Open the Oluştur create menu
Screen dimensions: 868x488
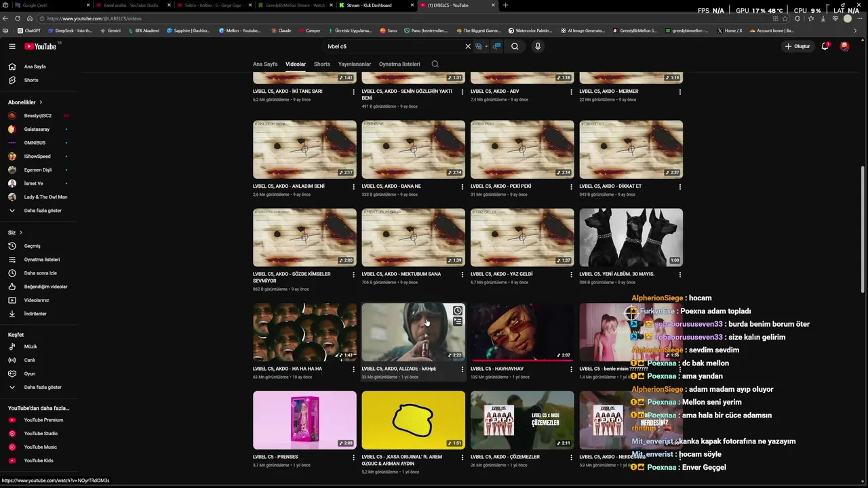click(797, 46)
